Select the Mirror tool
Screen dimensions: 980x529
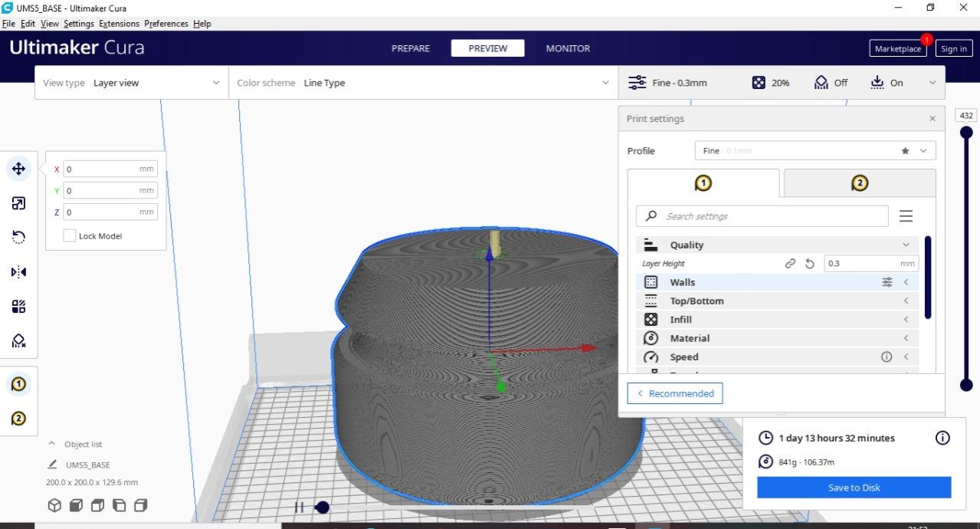pos(19,272)
